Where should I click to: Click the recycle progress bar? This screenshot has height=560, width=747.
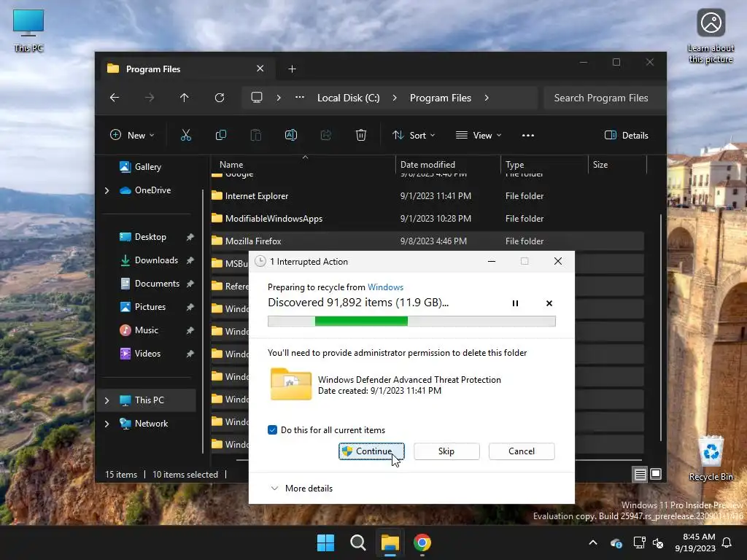[x=411, y=322]
